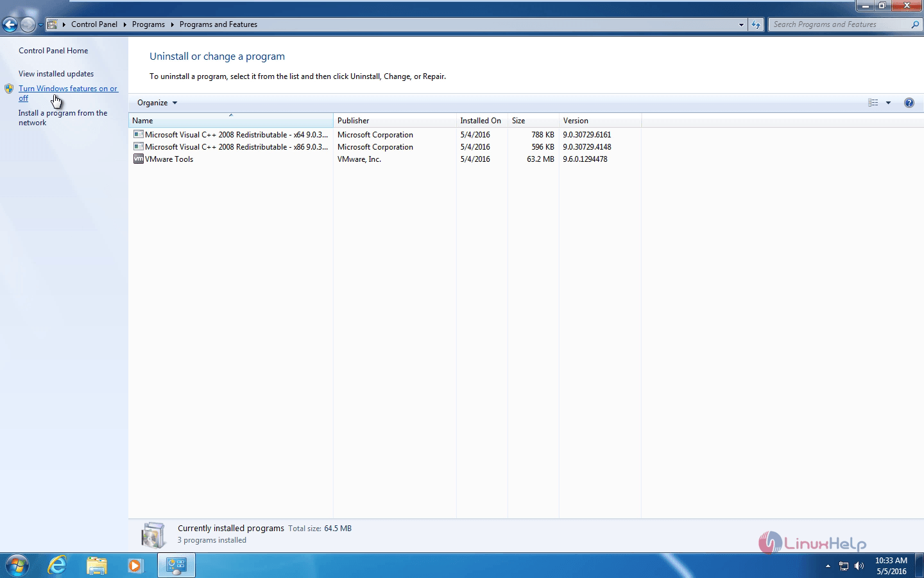
Task: Click version 9.0.30729.4148 cell
Action: [587, 147]
